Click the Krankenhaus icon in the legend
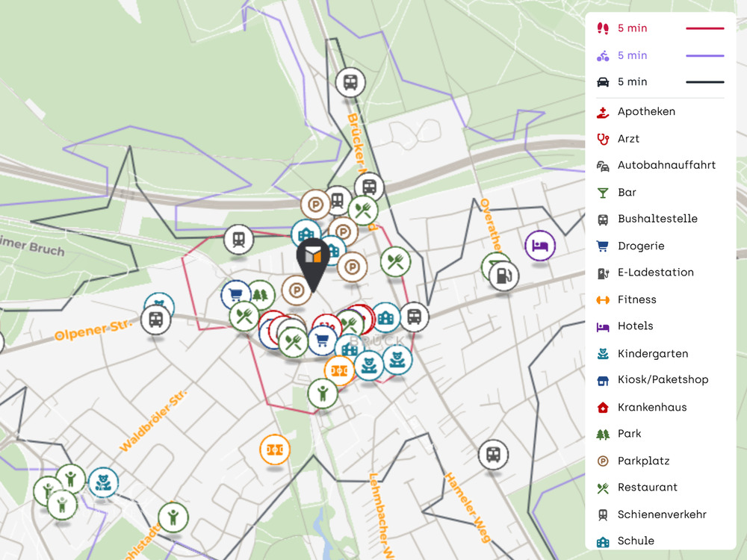Screen dimensions: 747x560 coord(603,407)
